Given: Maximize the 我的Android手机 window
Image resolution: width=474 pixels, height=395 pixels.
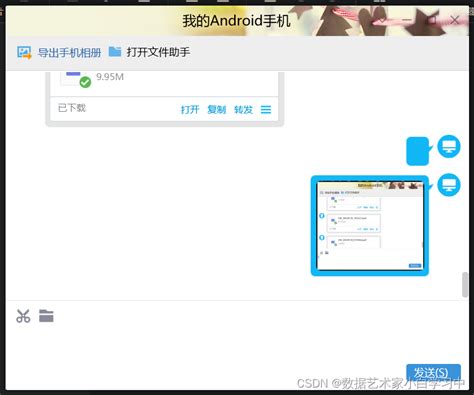Looking at the screenshot, I should [x=432, y=20].
